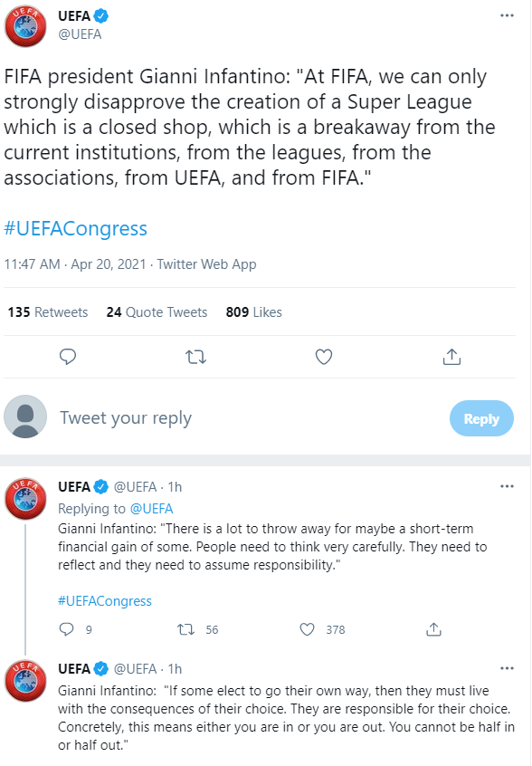This screenshot has width=532, height=766.
Task: Open more options on second reply tweet
Action: 507,668
